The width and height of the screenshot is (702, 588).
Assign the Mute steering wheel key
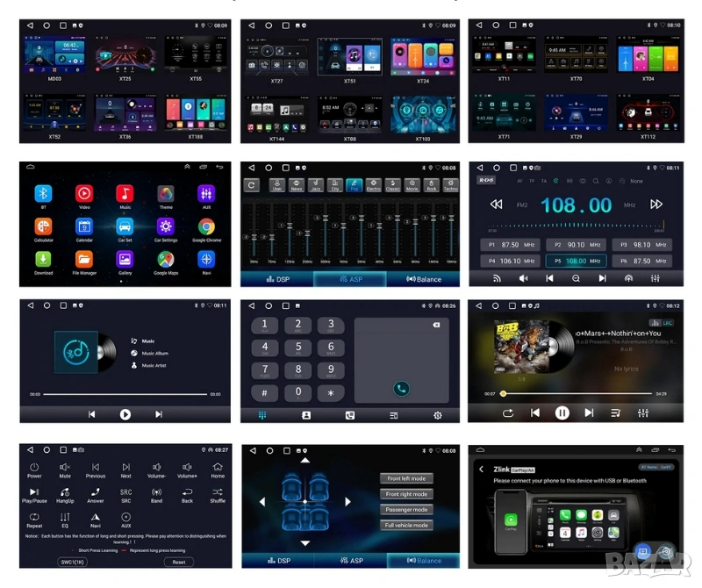(65, 470)
